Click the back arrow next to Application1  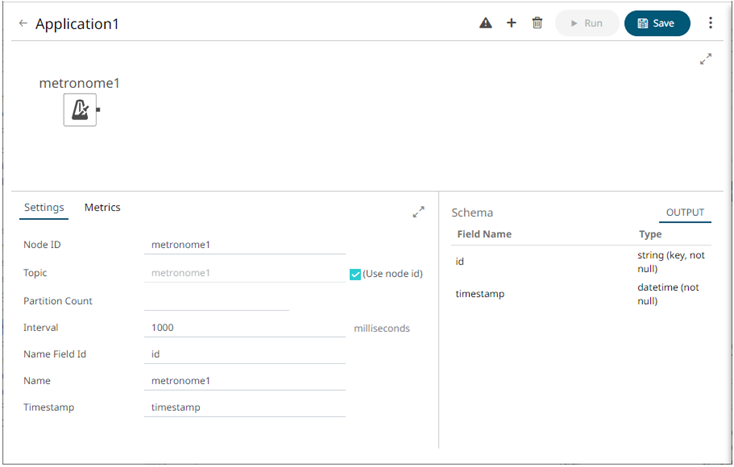pos(23,23)
